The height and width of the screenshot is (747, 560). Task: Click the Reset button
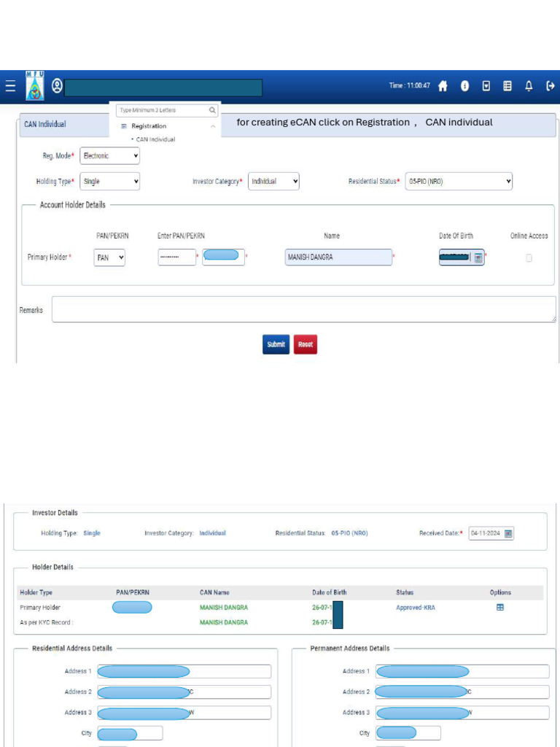coord(306,344)
